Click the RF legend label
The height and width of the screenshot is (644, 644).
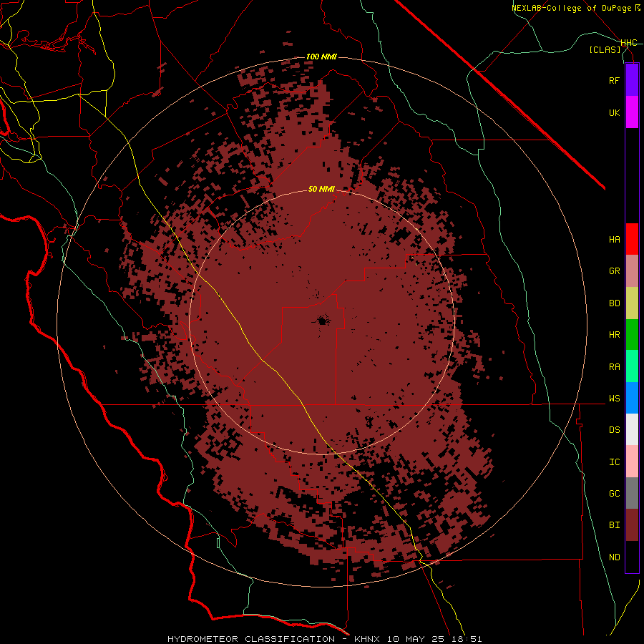click(x=614, y=80)
